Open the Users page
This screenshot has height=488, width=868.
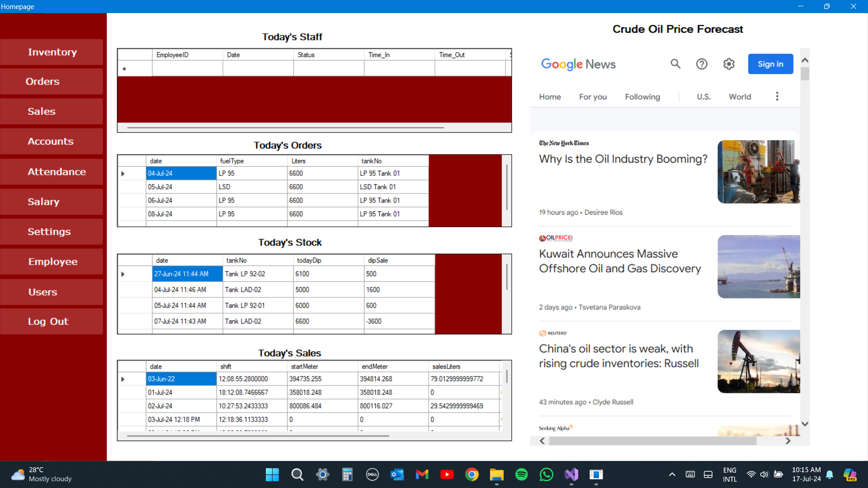tap(52, 292)
